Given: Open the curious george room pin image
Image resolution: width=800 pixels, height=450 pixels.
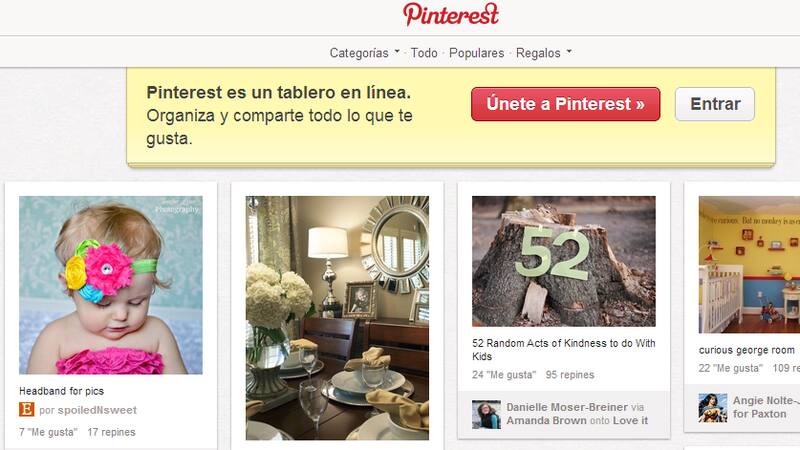Looking at the screenshot, I should pos(749,265).
